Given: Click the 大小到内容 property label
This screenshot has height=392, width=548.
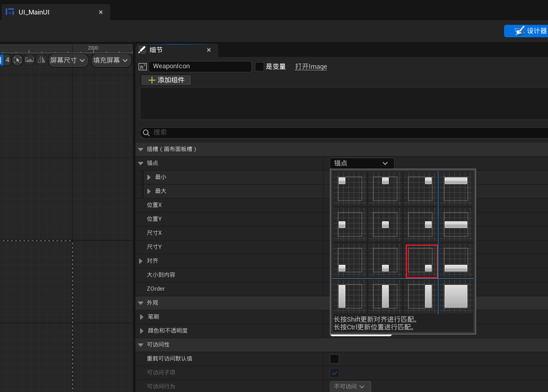Looking at the screenshot, I should (x=161, y=275).
